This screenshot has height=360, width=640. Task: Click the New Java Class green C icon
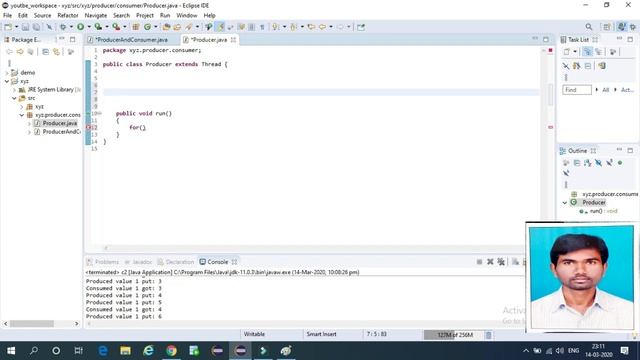(147, 27)
